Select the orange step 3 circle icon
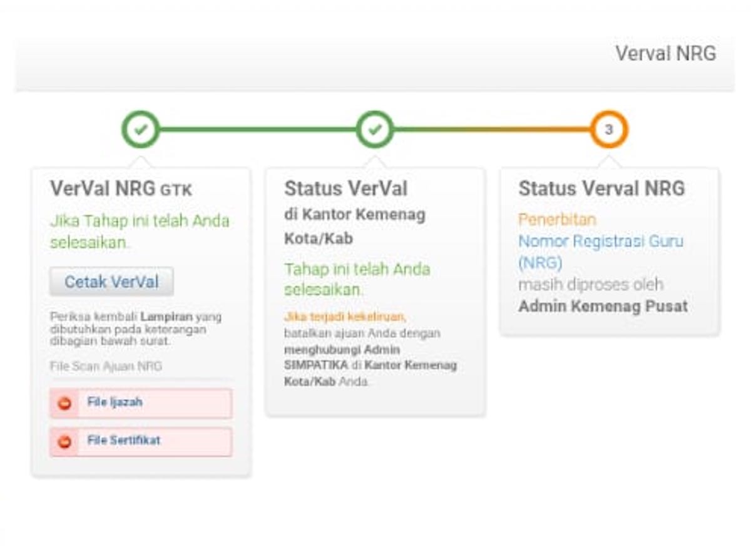 pyautogui.click(x=608, y=128)
